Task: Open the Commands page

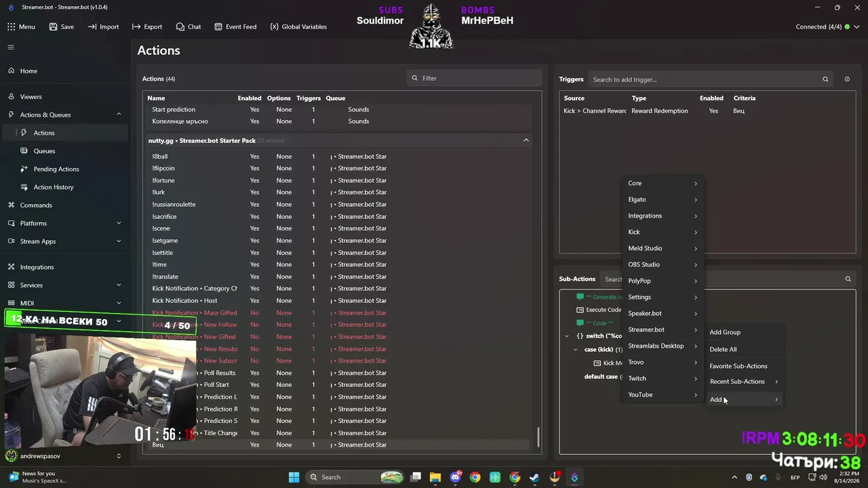Action: coord(64,205)
